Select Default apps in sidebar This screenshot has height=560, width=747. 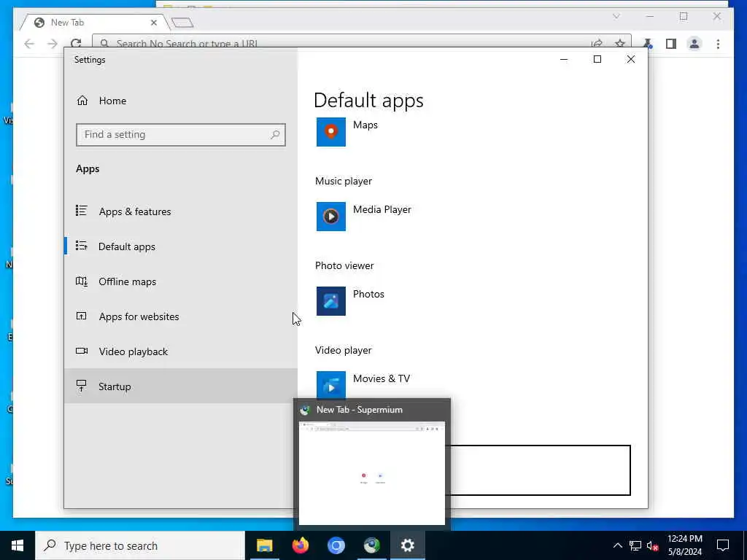(x=181, y=246)
